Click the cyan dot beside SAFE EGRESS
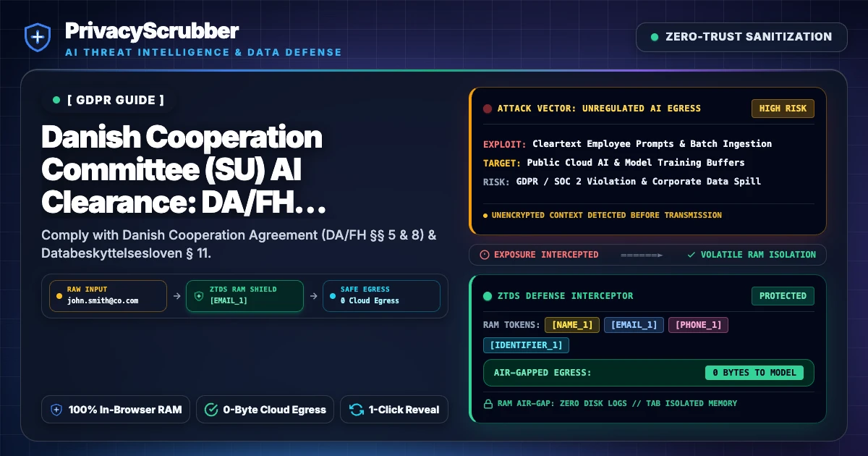This screenshot has width=868, height=456. click(x=332, y=296)
